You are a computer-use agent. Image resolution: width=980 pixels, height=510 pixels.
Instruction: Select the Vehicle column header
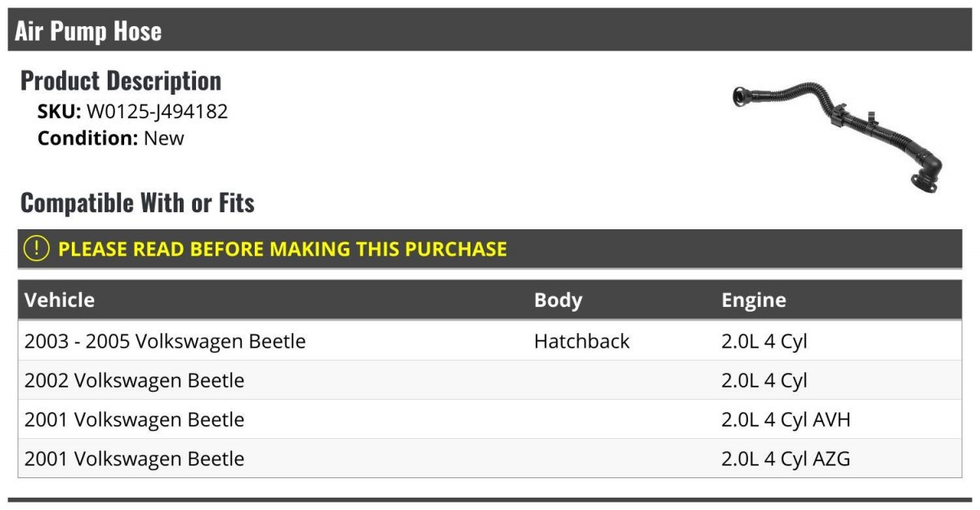pos(60,299)
